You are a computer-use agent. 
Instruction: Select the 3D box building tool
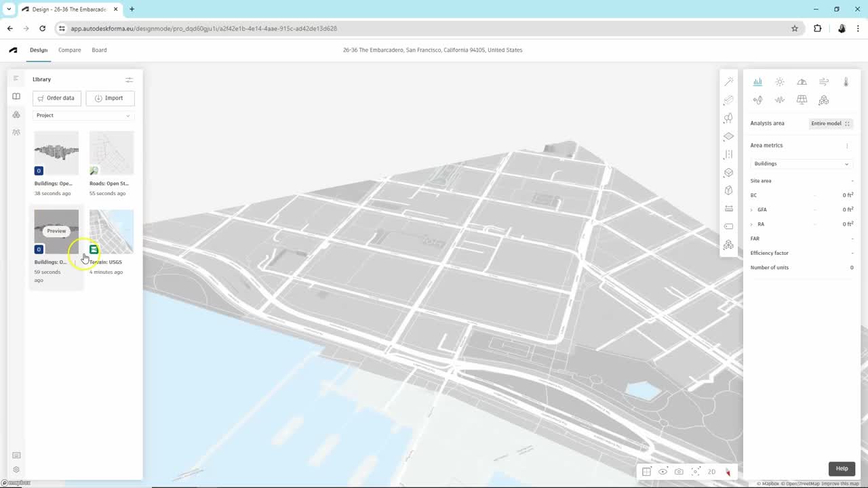pyautogui.click(x=728, y=173)
